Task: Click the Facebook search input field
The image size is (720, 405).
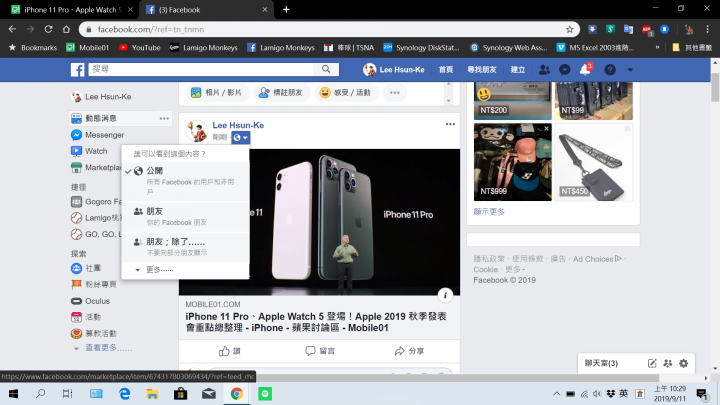Action: [202, 69]
